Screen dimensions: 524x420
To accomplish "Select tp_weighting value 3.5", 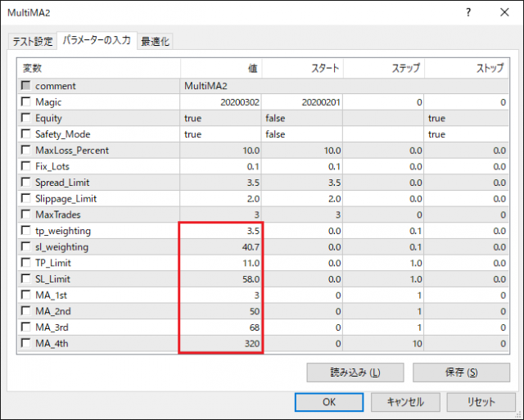I will pyautogui.click(x=220, y=231).
